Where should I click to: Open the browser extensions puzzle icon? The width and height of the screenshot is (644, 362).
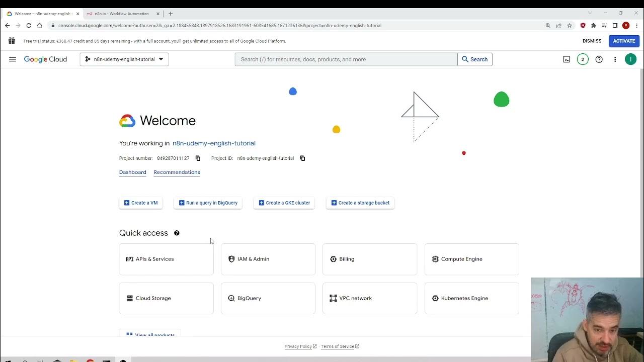594,26
